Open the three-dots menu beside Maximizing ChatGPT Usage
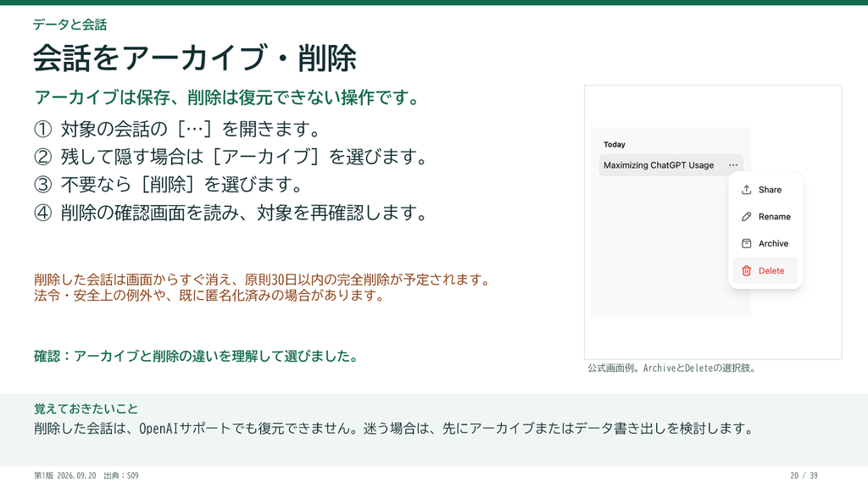The image size is (868, 488). point(733,165)
